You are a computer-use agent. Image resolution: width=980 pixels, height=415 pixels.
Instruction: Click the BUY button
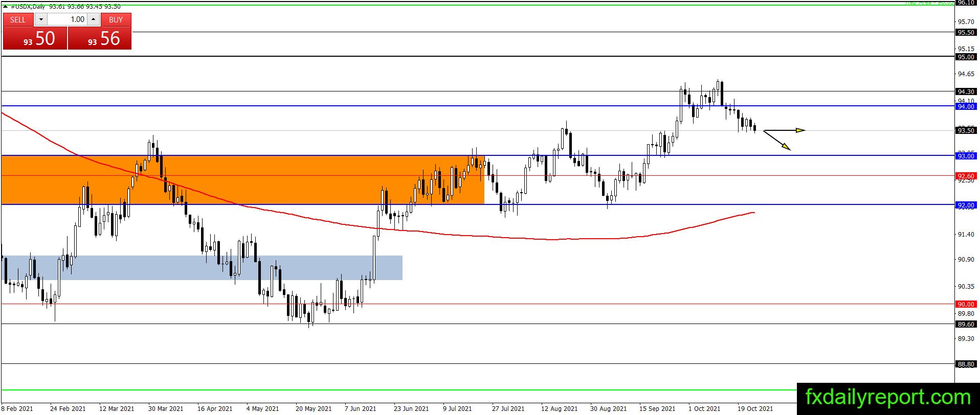[x=116, y=19]
